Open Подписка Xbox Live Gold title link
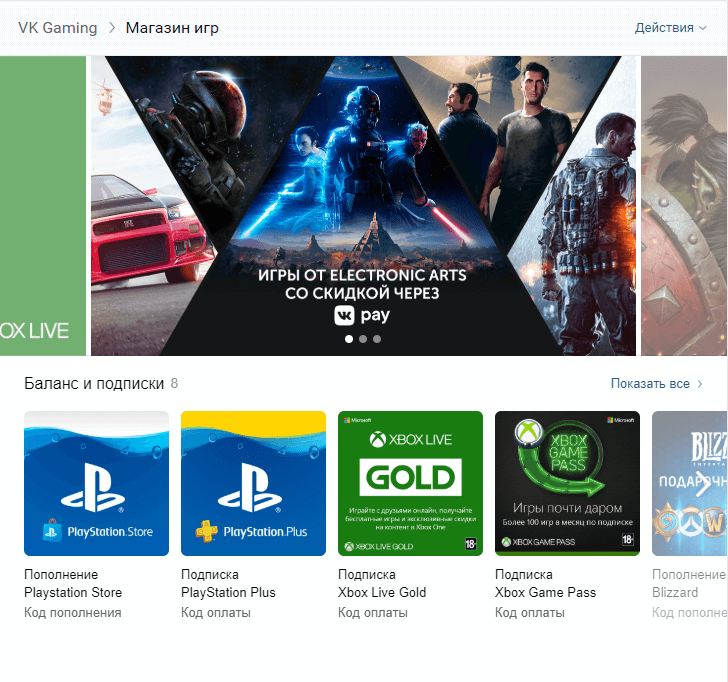Viewport: 728px width, 682px height. [x=382, y=584]
